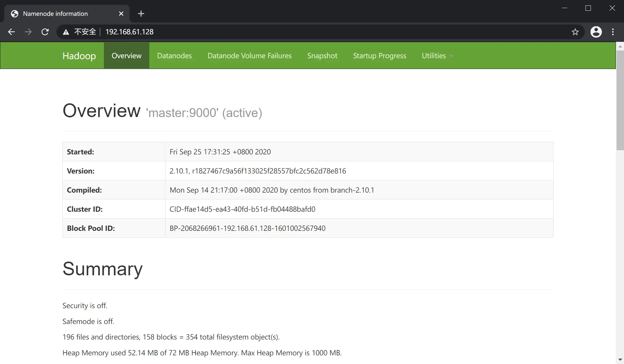Click the globe favicon on the tab
Image resolution: width=624 pixels, height=364 pixels.
tap(14, 13)
